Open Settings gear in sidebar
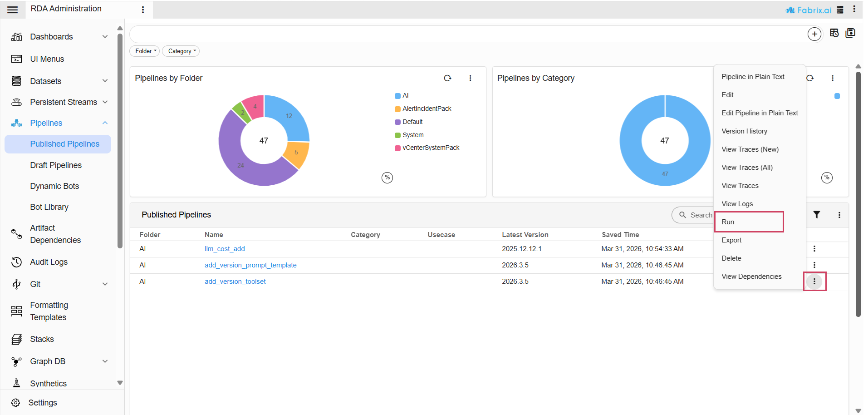Screen dimensions: 868x415 (x=16, y=403)
